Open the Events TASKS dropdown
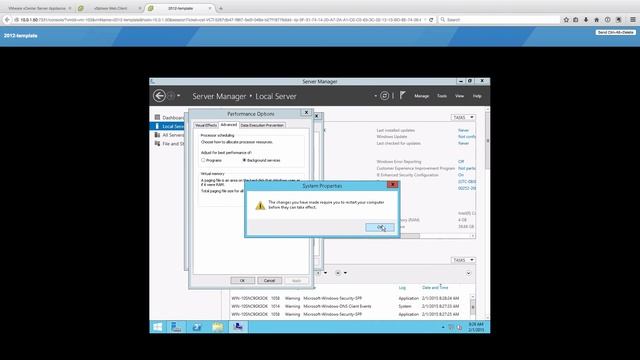640x360 pixels. [x=463, y=260]
